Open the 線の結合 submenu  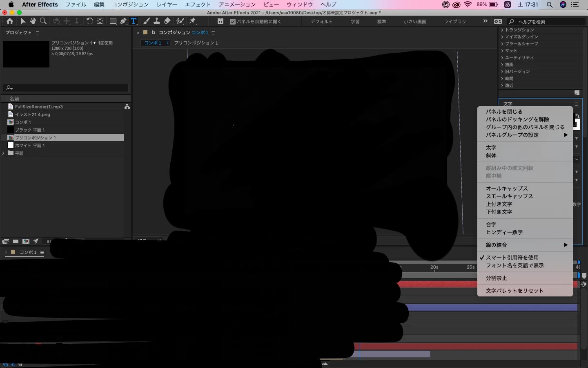(525, 245)
